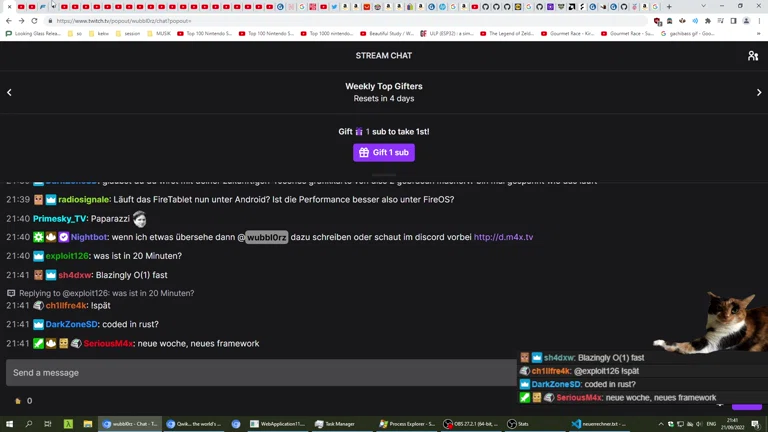
Task: Click the STREAM CHAT header title
Action: coord(384,56)
